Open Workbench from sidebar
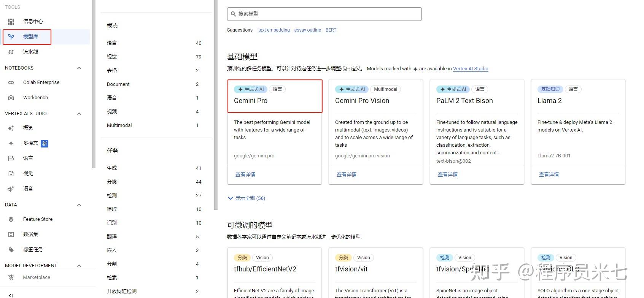 [46, 98]
